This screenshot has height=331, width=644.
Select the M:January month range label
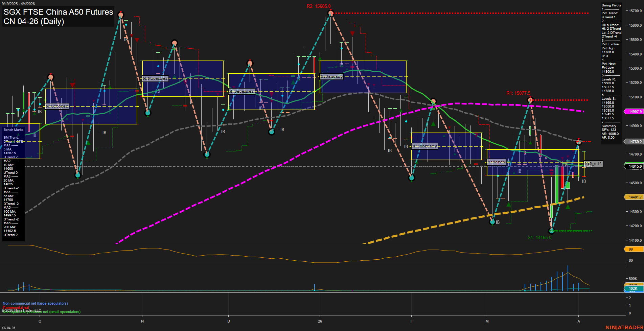tap(332, 76)
